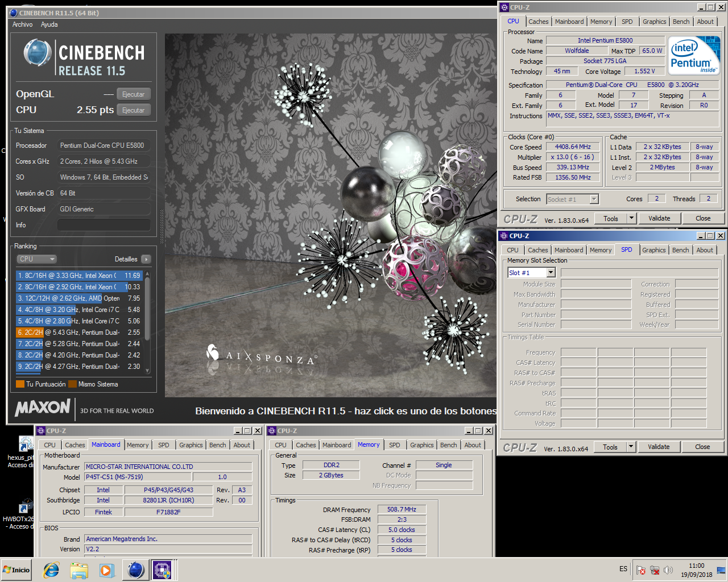Expand Tools arrow in top CPU-Z window

click(631, 218)
